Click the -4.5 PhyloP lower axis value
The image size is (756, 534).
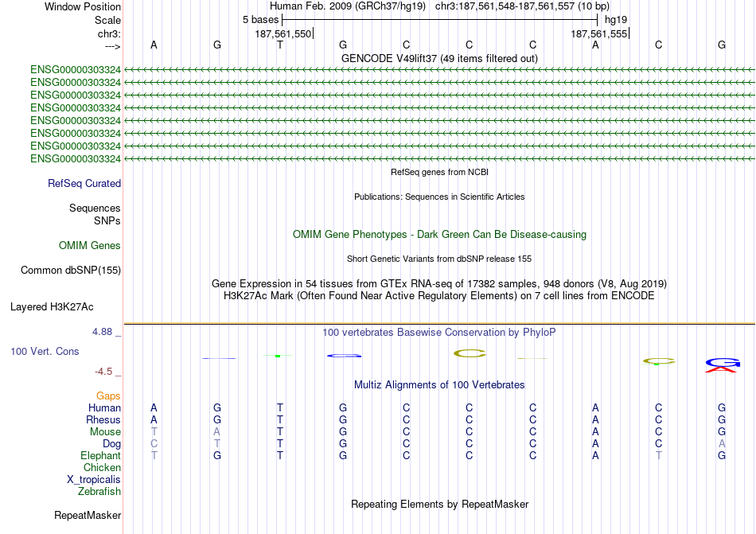pos(103,371)
